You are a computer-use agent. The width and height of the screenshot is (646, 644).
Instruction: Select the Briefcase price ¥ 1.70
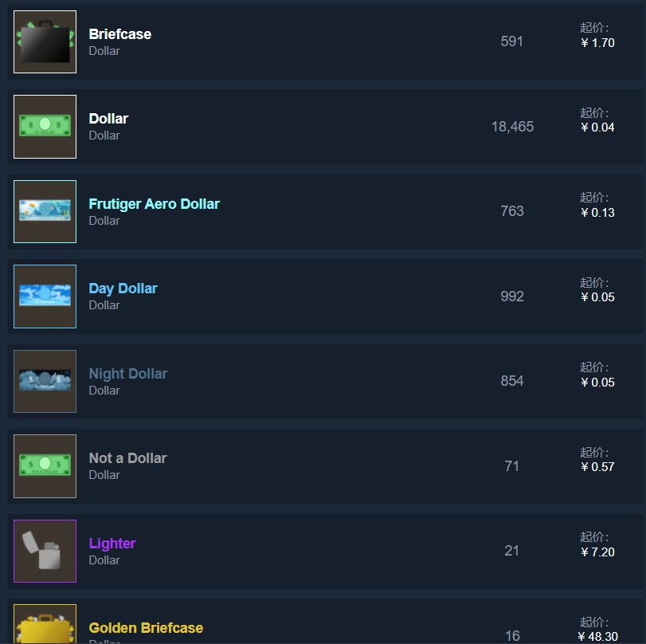pyautogui.click(x=597, y=42)
